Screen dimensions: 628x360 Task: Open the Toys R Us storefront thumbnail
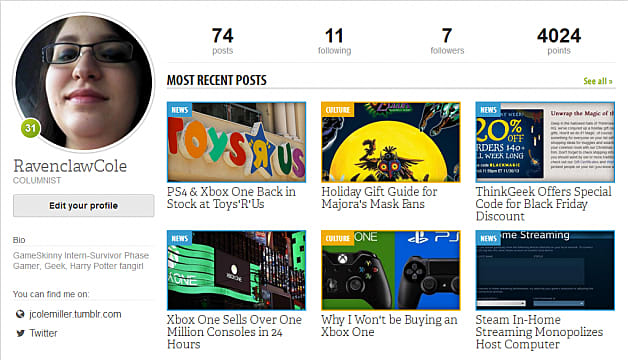[236, 142]
